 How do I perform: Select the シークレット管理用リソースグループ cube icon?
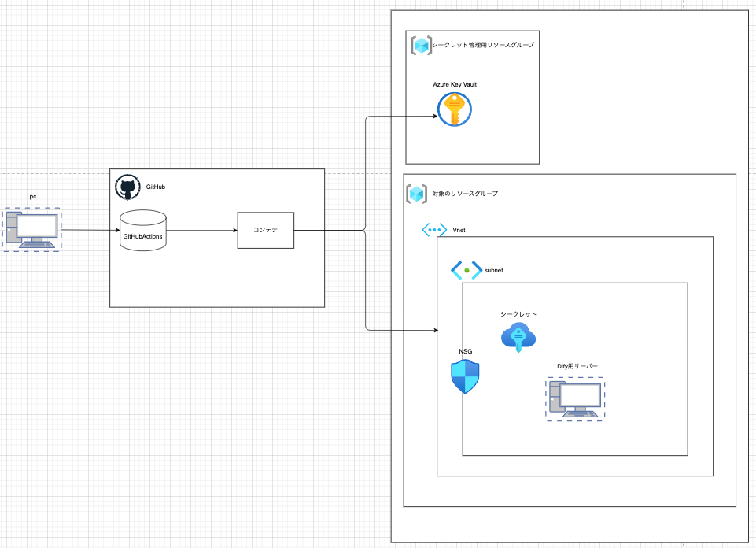pos(421,45)
